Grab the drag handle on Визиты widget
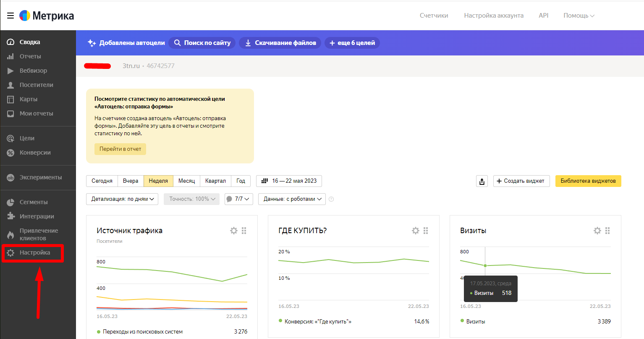644x339 pixels. [x=607, y=231]
